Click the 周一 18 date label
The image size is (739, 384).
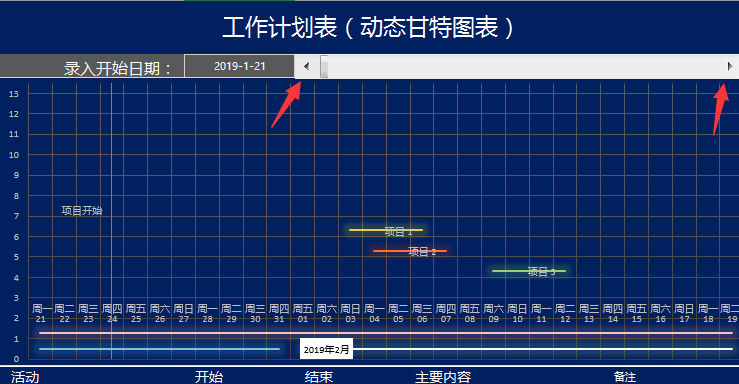click(708, 313)
